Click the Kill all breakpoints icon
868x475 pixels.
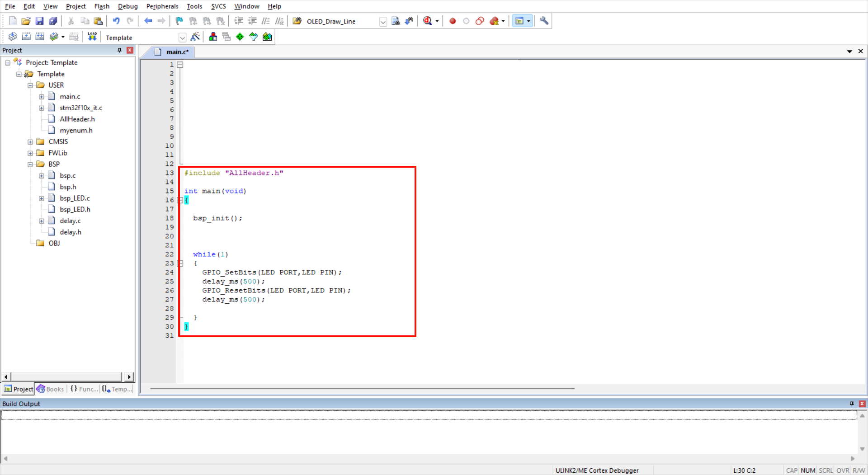click(493, 21)
